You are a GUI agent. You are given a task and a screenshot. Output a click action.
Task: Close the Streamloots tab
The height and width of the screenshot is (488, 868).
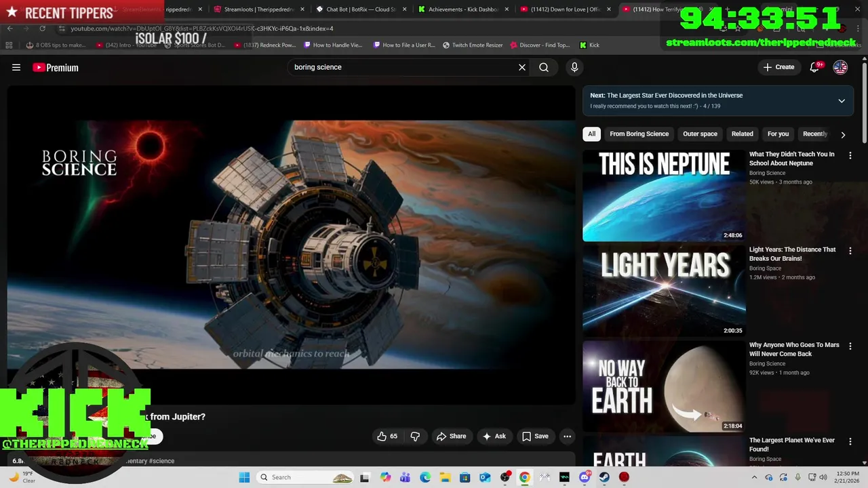[302, 9]
